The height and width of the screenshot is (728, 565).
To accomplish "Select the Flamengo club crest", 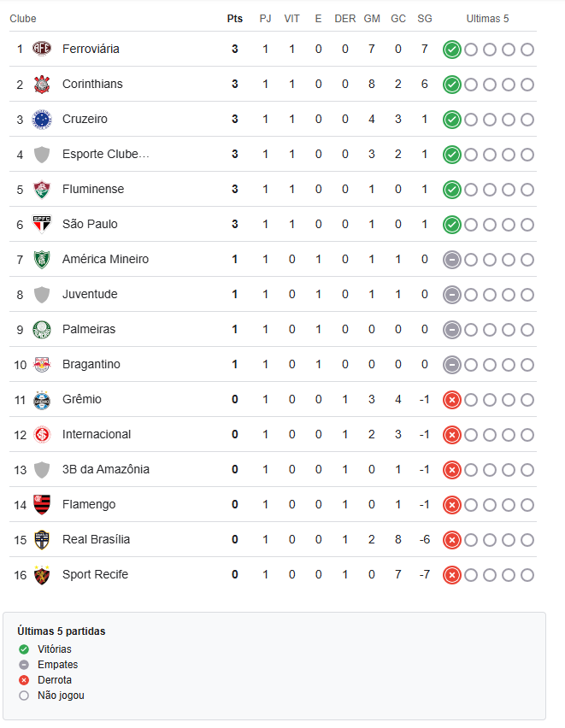I will coord(42,505).
